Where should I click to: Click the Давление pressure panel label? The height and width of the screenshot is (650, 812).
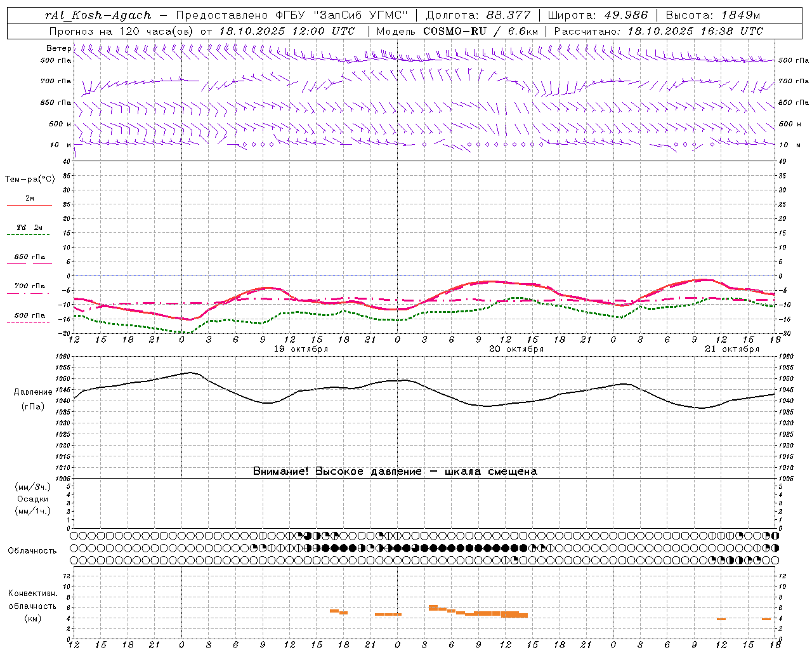point(33,392)
